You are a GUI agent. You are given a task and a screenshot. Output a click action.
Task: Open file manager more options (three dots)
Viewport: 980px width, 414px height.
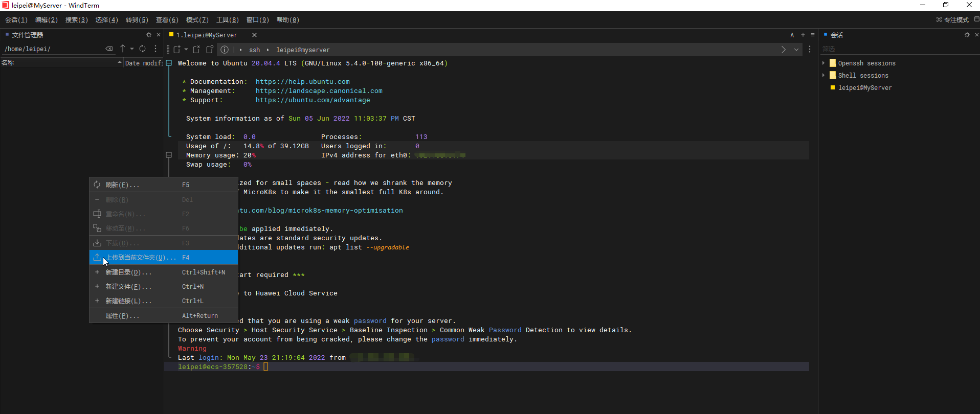(155, 49)
